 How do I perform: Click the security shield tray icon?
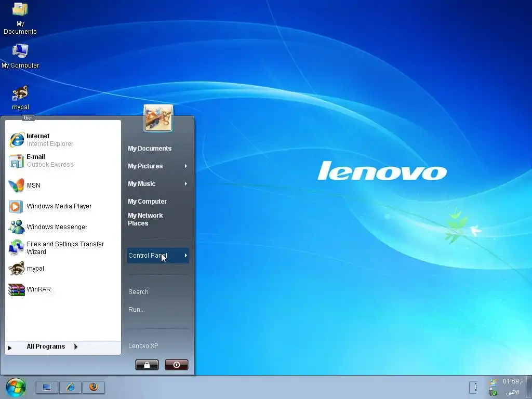(x=493, y=392)
